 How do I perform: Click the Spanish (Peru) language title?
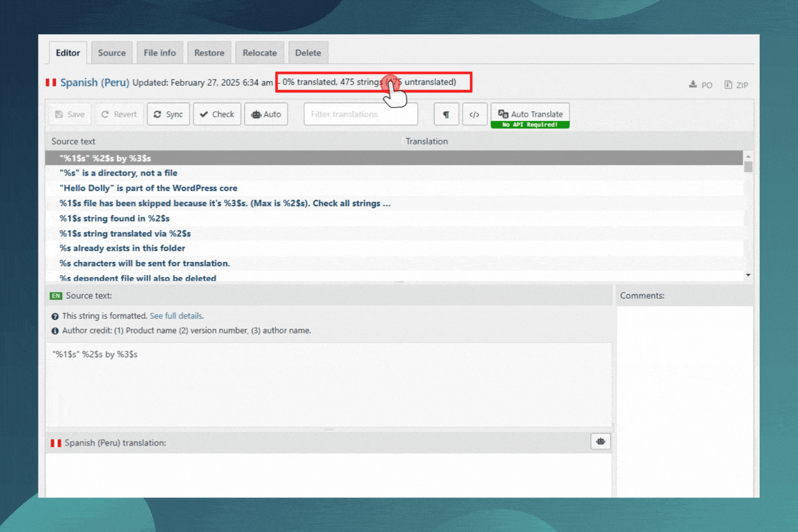point(95,82)
